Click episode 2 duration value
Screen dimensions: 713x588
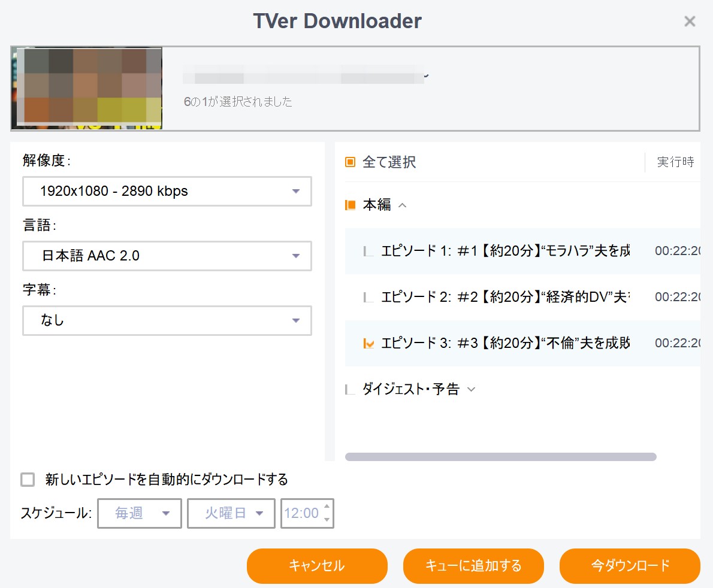(x=678, y=297)
